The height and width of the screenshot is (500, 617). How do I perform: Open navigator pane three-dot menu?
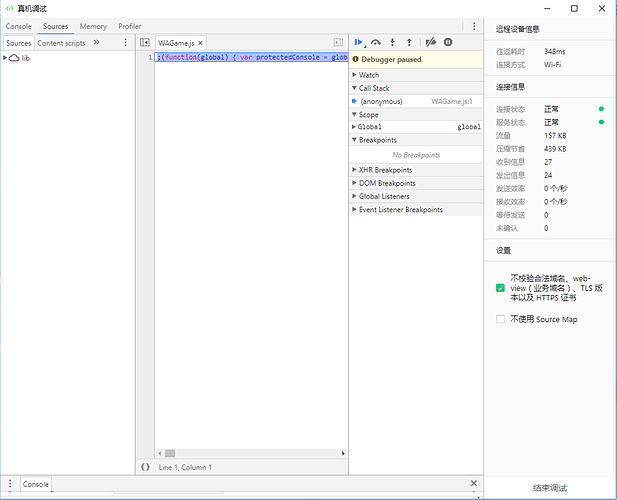click(x=126, y=42)
